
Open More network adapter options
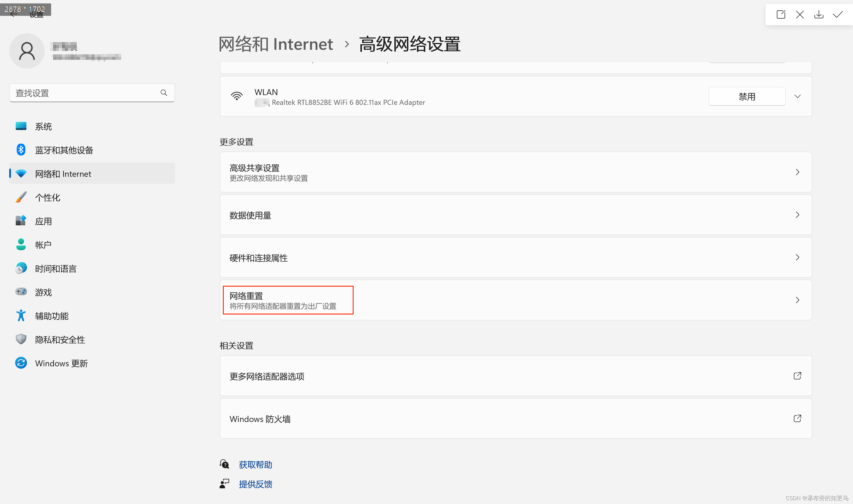tap(267, 376)
